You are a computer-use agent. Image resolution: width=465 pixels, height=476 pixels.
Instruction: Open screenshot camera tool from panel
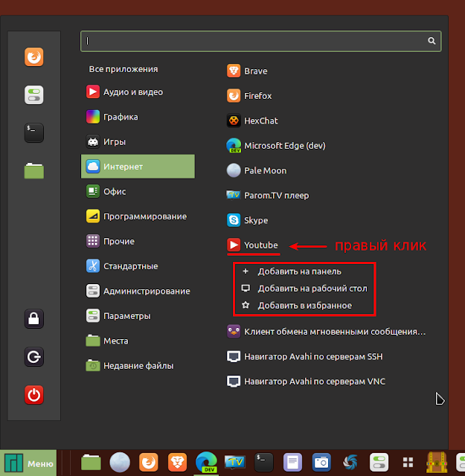tap(321, 463)
